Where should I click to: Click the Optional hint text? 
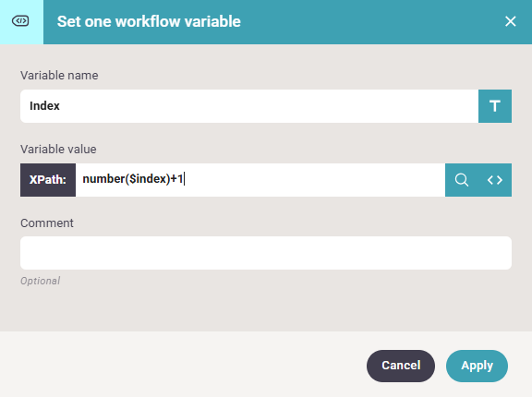pos(40,281)
